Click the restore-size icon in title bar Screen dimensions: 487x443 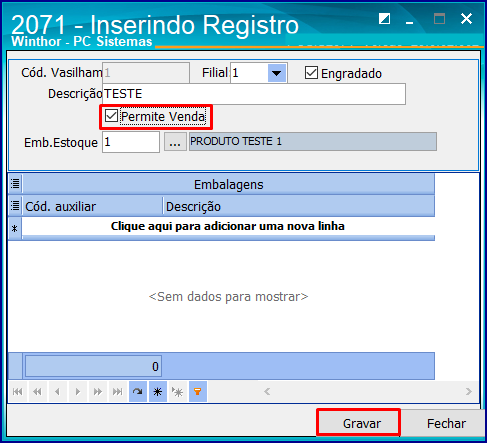tap(384, 18)
